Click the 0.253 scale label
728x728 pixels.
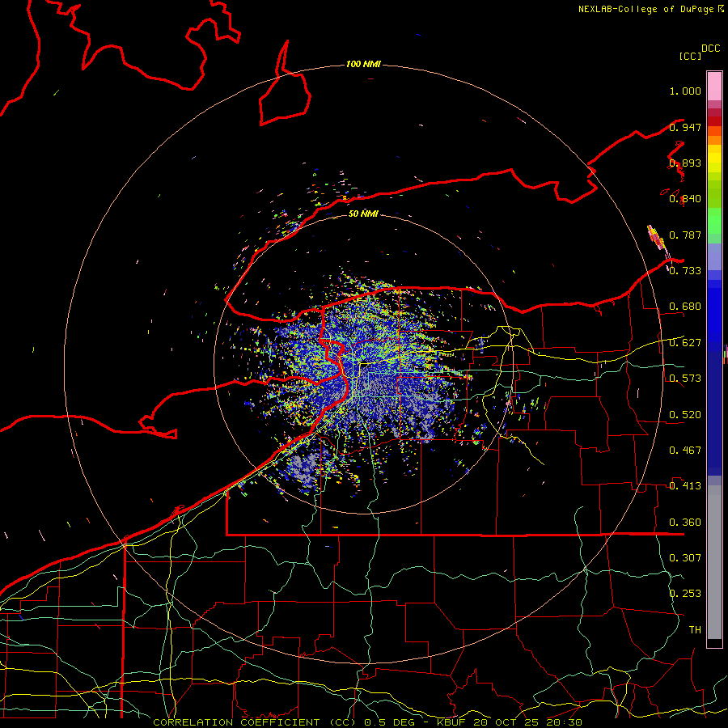685,594
